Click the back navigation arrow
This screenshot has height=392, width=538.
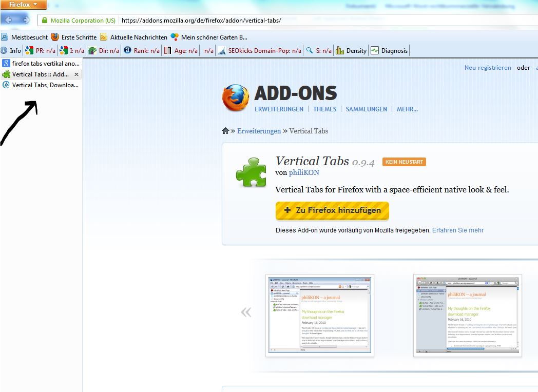coord(10,20)
